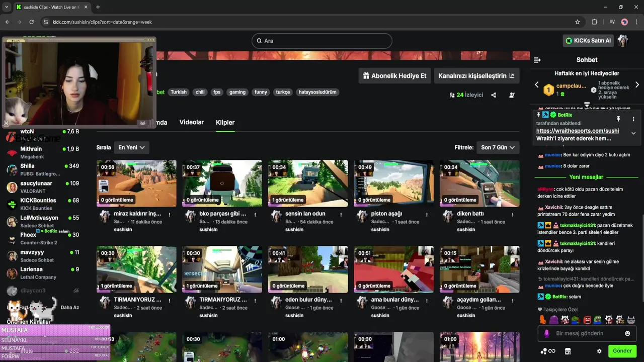This screenshot has width=644, height=362.
Task: Open options for clip 'bko parçası gibi ...'
Action: point(255,215)
